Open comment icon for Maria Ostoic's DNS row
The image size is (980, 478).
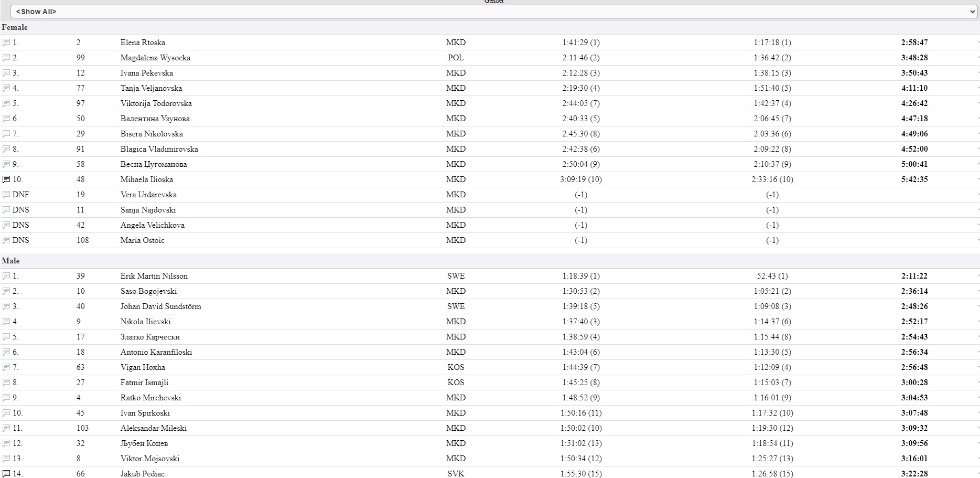(6, 240)
